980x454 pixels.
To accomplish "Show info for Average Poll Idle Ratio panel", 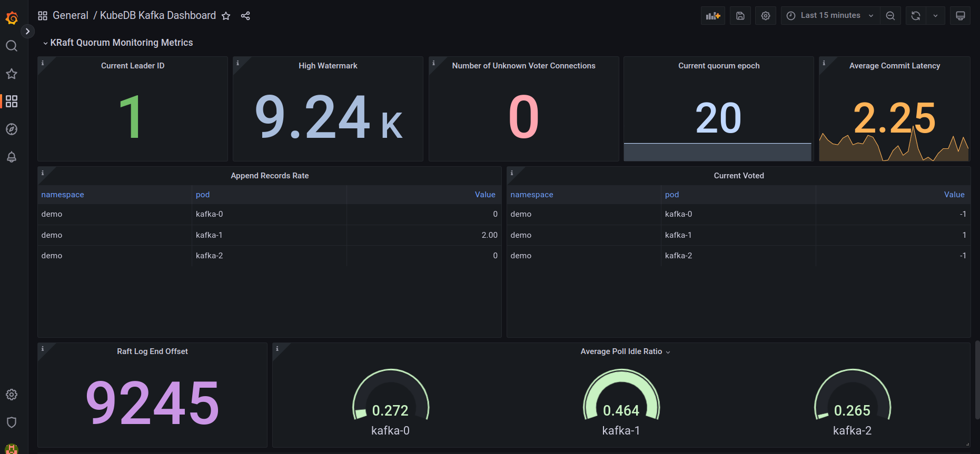I will [x=278, y=348].
